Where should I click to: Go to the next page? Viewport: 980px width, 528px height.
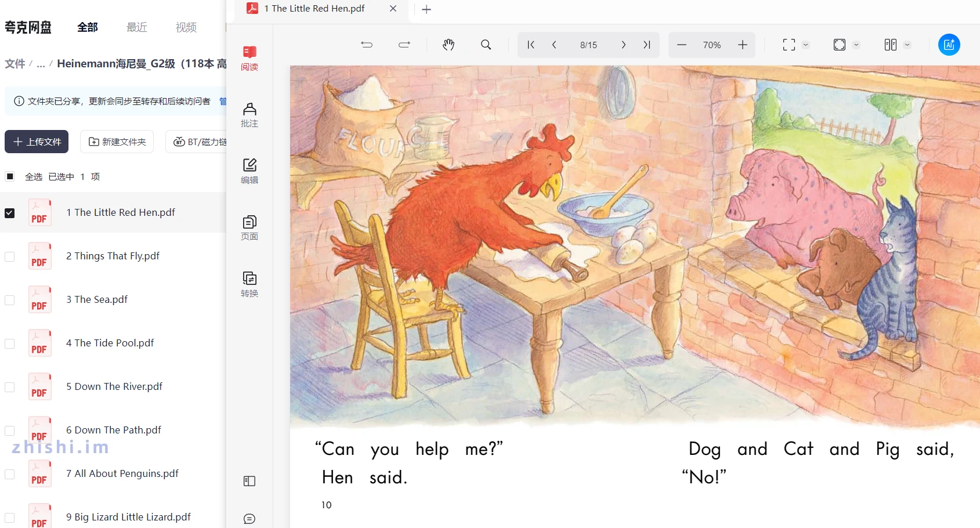pos(624,45)
